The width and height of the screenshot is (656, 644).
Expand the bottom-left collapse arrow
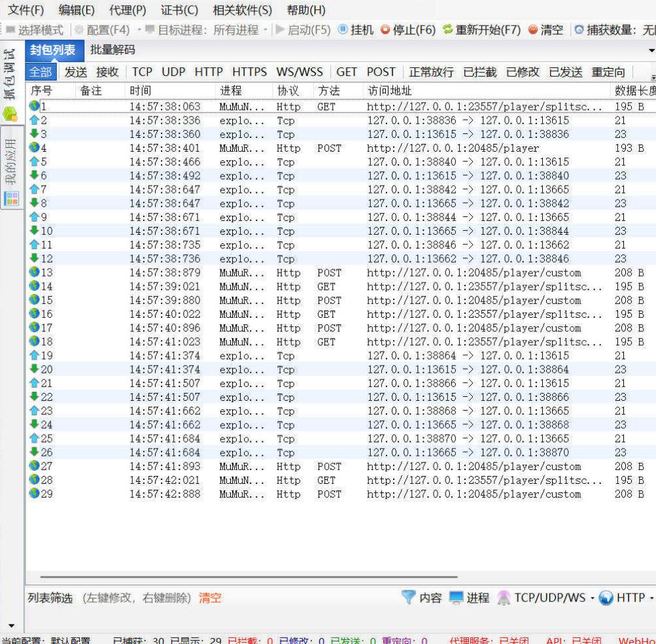pos(11,626)
